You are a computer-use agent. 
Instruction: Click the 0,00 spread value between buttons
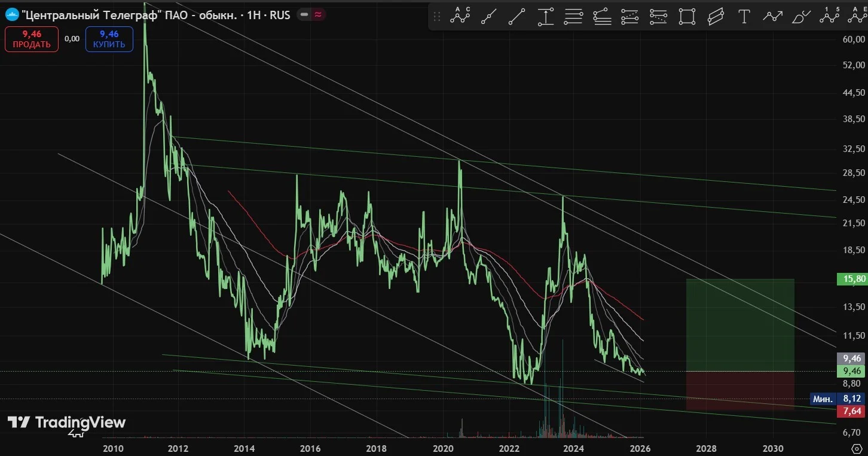(x=72, y=39)
